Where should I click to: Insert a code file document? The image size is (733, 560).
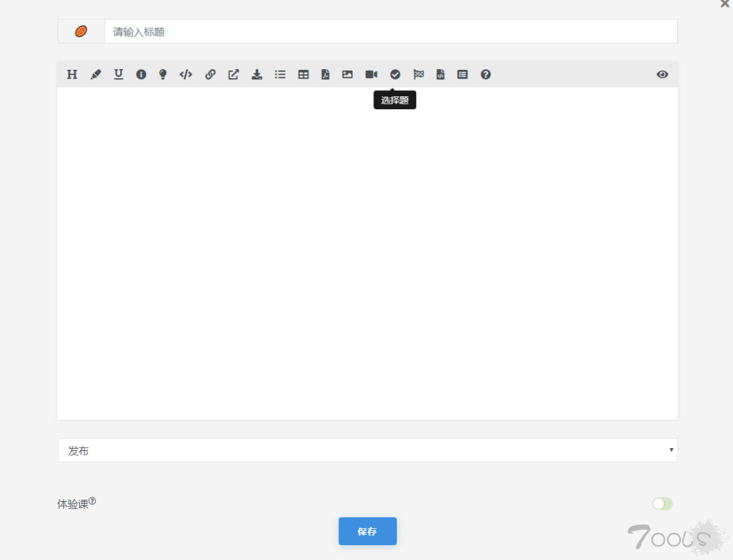(440, 74)
